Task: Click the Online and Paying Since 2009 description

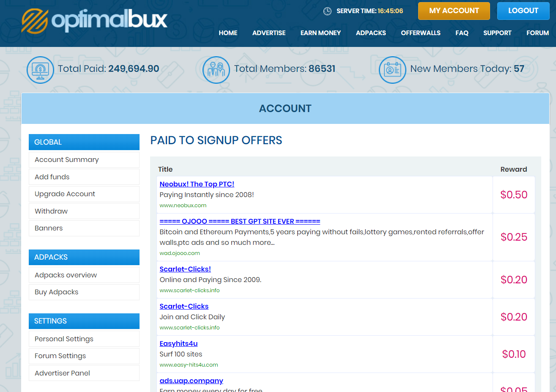Action: coord(211,280)
